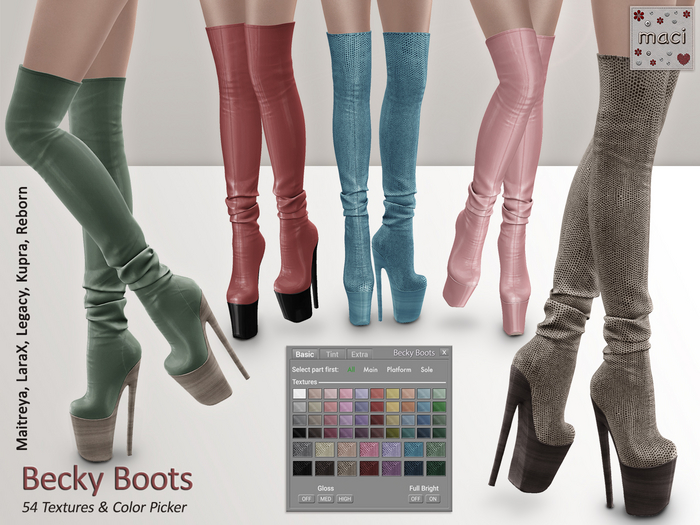Select the sage green snakeskin swatch

coord(436,450)
